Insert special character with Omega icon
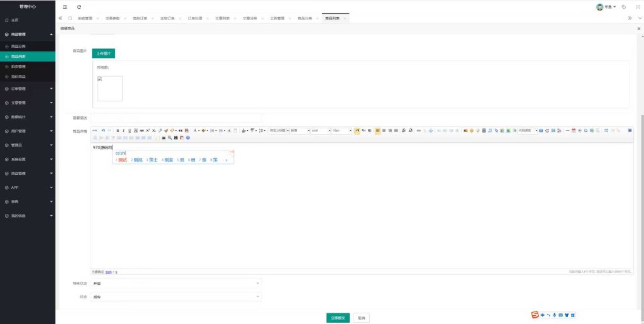 (x=586, y=130)
